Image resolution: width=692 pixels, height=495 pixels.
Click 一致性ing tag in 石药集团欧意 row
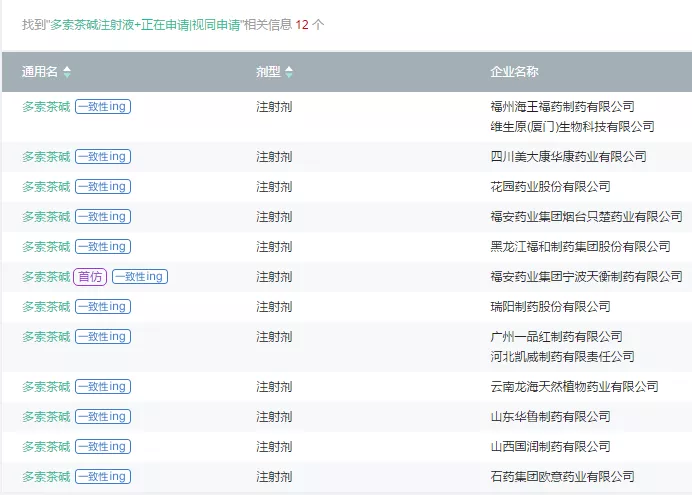[103, 476]
